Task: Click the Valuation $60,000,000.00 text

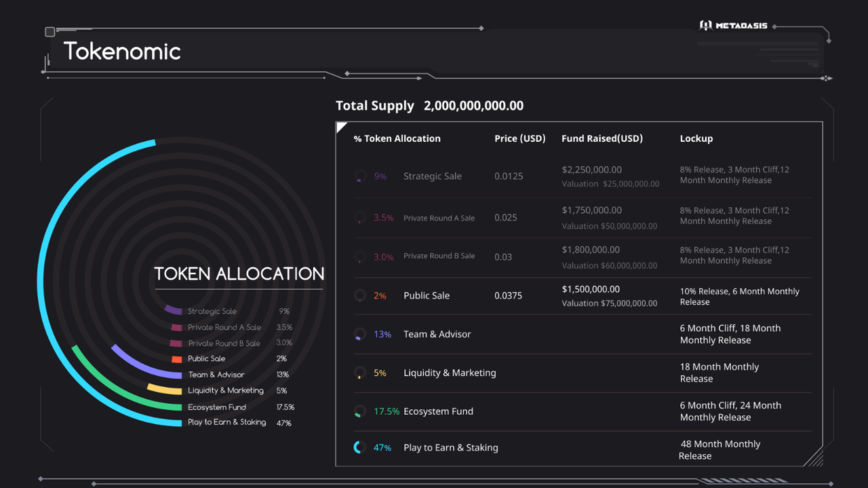Action: tap(610, 265)
